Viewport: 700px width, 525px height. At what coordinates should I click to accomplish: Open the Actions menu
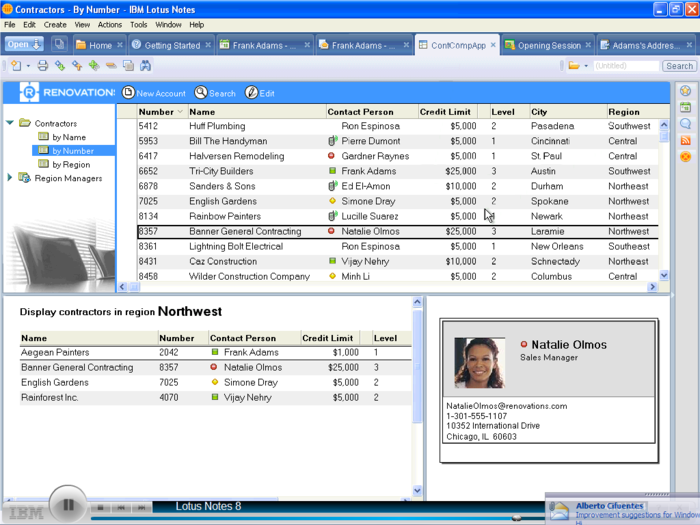109,25
